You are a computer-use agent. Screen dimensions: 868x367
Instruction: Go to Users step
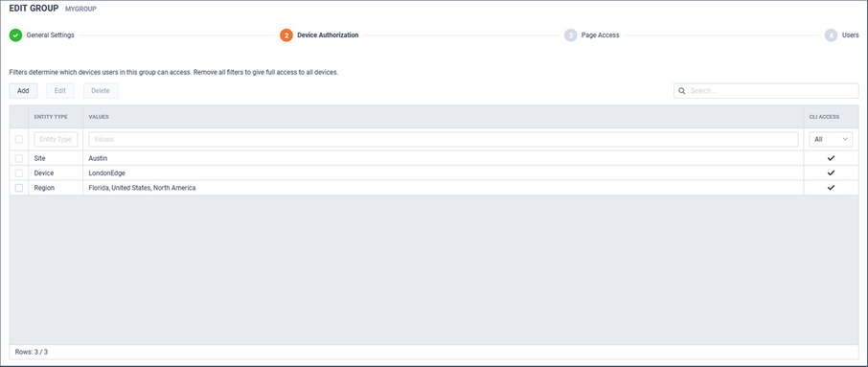pos(851,35)
